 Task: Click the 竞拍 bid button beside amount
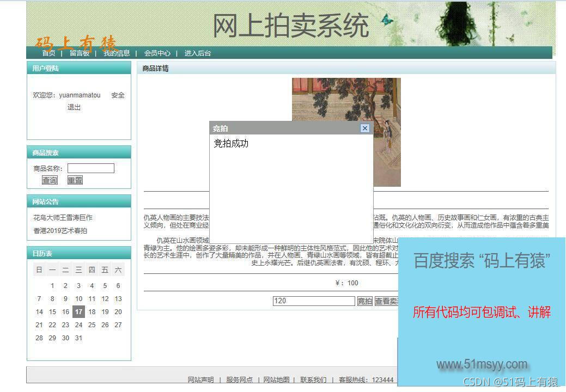[364, 301]
